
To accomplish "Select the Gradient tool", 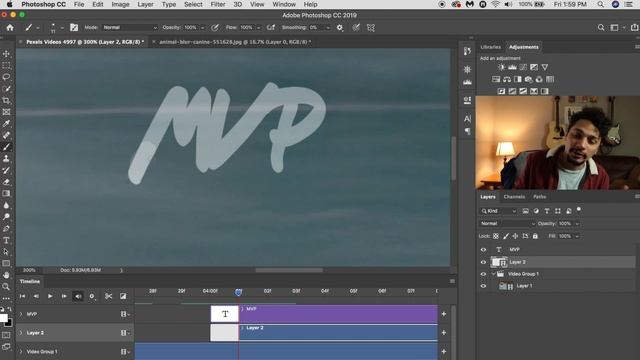I will pos(6,193).
